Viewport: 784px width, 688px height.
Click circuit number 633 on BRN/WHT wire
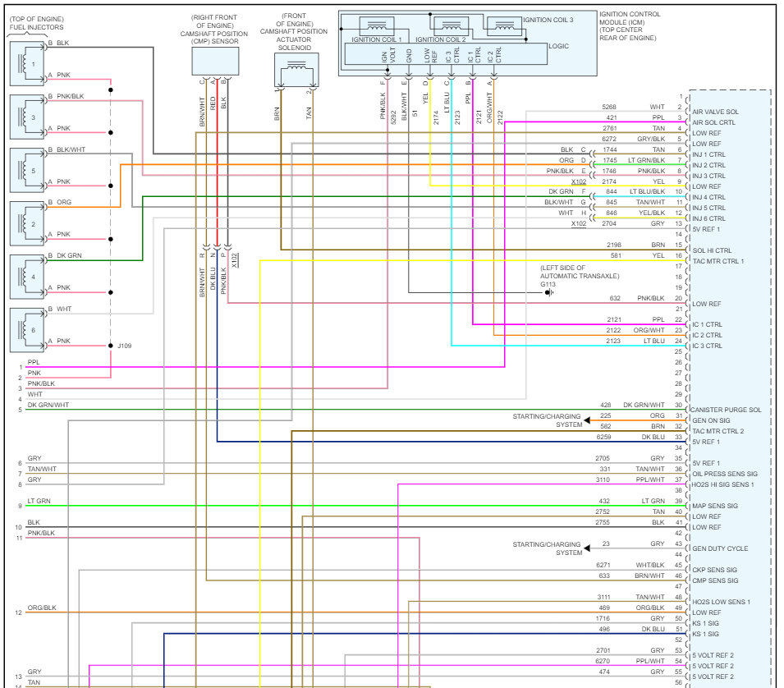(x=604, y=576)
